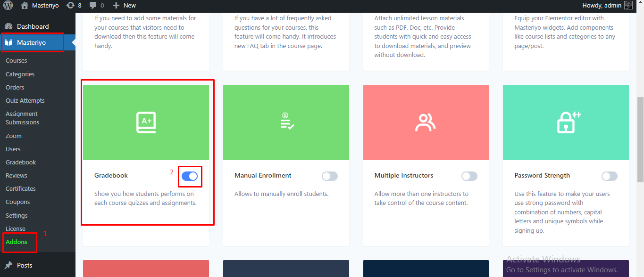Go to Orders in the sidebar
This screenshot has width=644, height=277.
(x=15, y=87)
